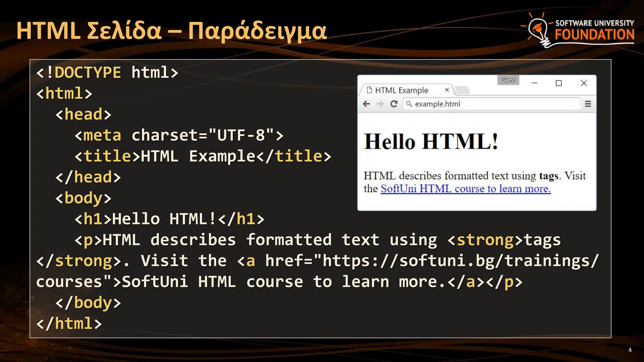This screenshot has width=644, height=362.
Task: Open a new browser tab
Action: tap(462, 90)
